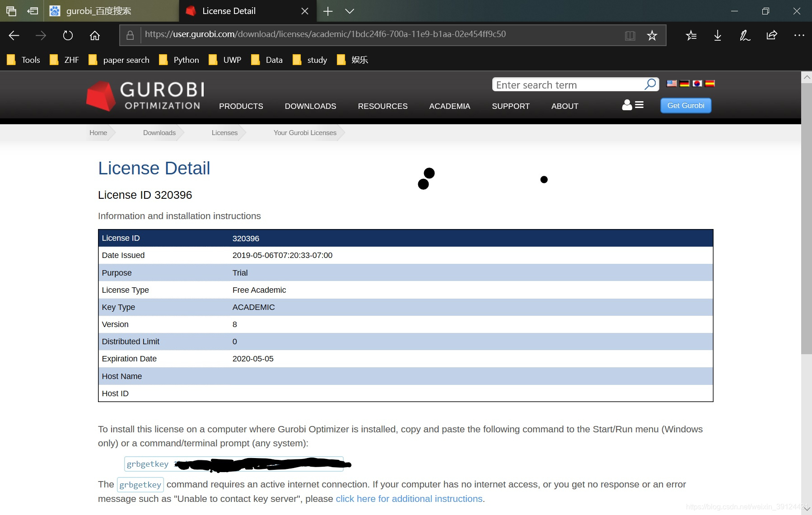Open a new tab with plus icon
The width and height of the screenshot is (812, 515).
click(x=328, y=11)
